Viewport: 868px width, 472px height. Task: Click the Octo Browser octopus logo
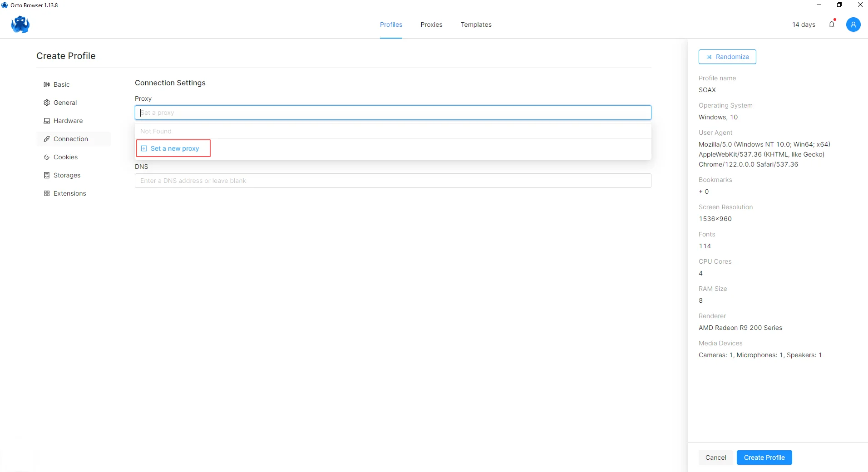point(20,25)
